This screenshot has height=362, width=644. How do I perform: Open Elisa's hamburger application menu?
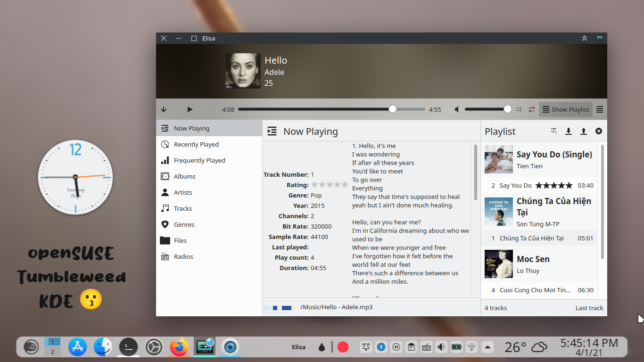[600, 109]
